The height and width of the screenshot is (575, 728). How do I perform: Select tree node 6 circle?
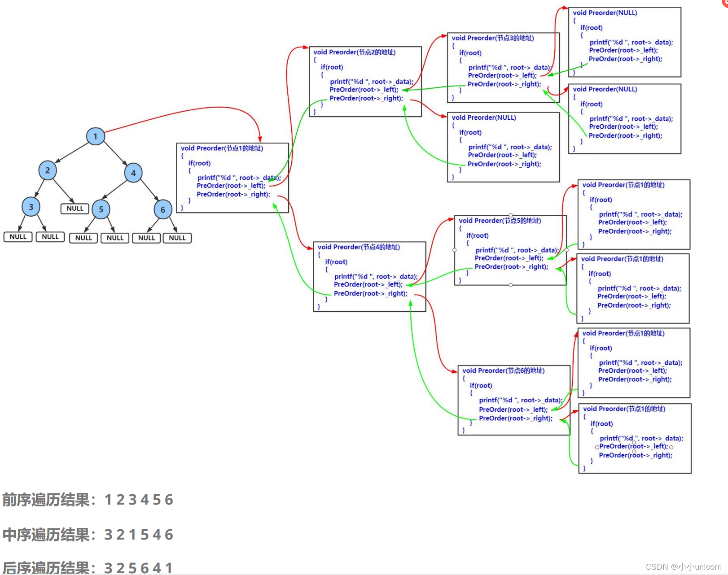pos(163,209)
